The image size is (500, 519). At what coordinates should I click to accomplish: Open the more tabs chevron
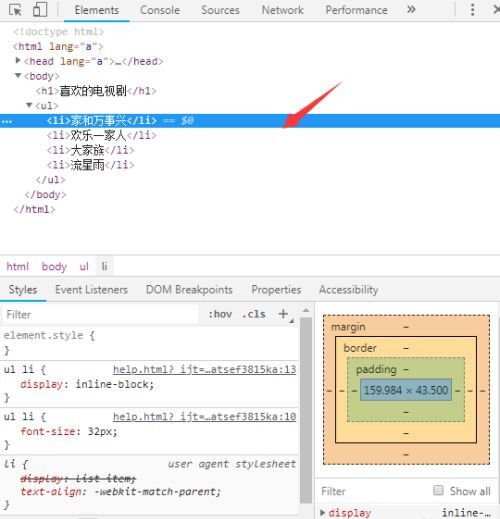pyautogui.click(x=411, y=9)
